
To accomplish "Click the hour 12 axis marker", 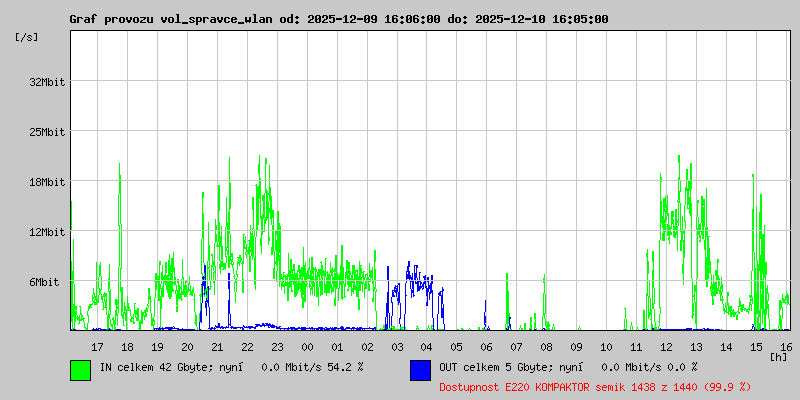I will click(x=666, y=347).
